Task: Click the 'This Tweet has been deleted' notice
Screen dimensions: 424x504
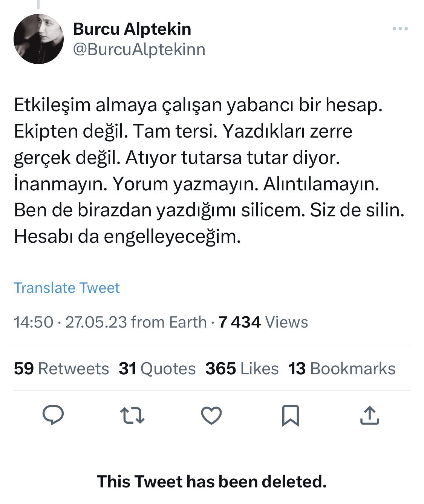Action: [x=212, y=481]
